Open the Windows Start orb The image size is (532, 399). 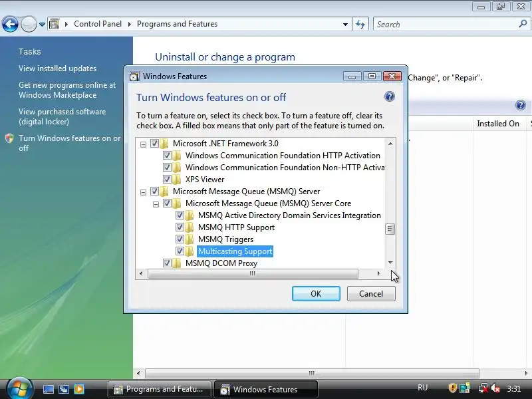[x=19, y=389]
